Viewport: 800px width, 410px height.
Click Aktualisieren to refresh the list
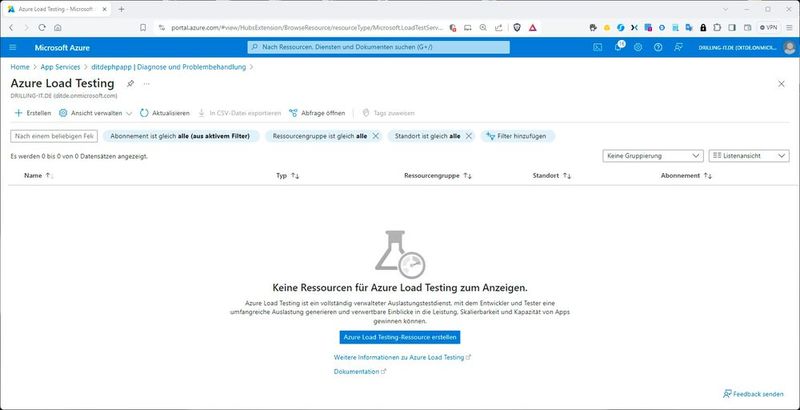(x=165, y=113)
